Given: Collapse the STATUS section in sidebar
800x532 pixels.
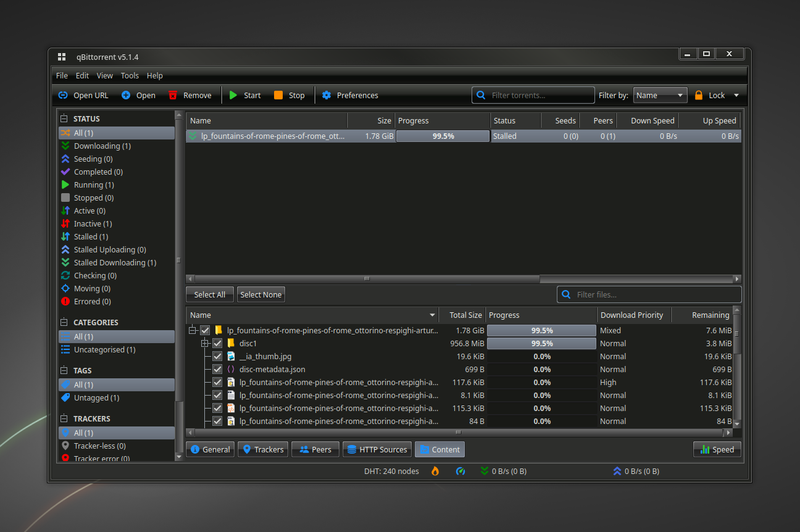Looking at the screenshot, I should point(65,118).
